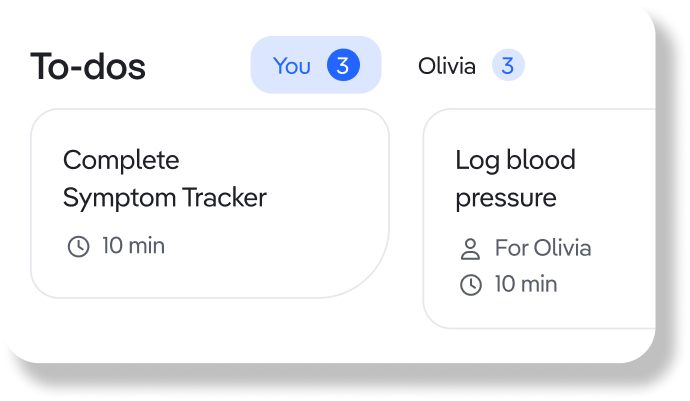Viewport: 690px width, 401px height.
Task: Open the Complete Symptom Tracker card
Action: (210, 203)
